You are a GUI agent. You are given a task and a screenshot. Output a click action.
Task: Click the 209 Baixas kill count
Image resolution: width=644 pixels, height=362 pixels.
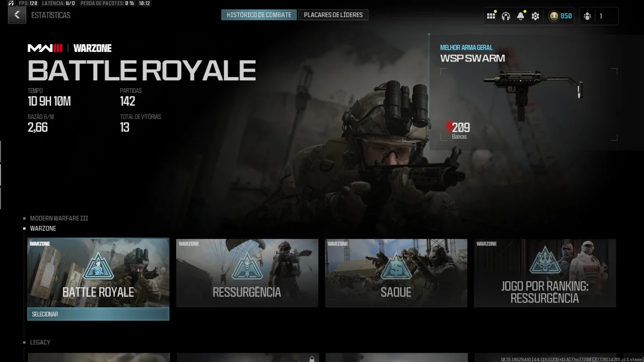(460, 130)
